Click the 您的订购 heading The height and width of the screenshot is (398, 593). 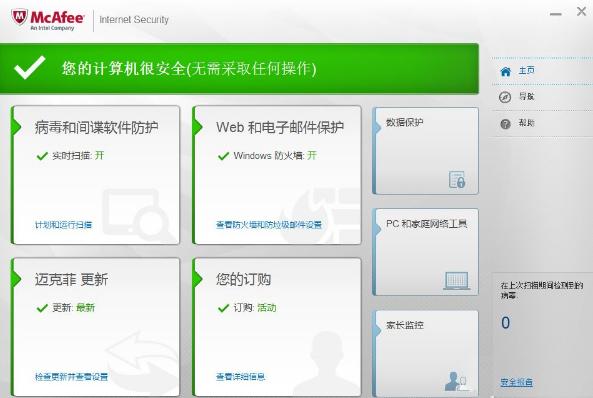tap(244, 280)
